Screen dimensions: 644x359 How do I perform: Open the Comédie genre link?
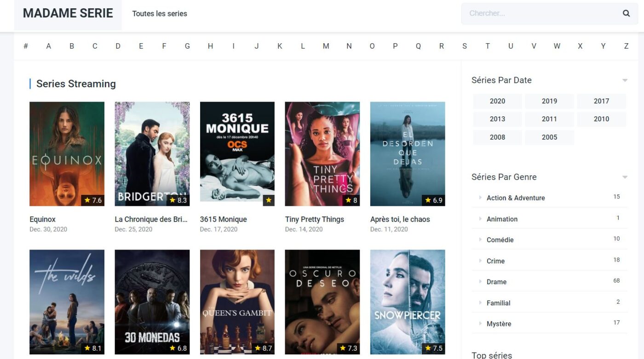(500, 240)
